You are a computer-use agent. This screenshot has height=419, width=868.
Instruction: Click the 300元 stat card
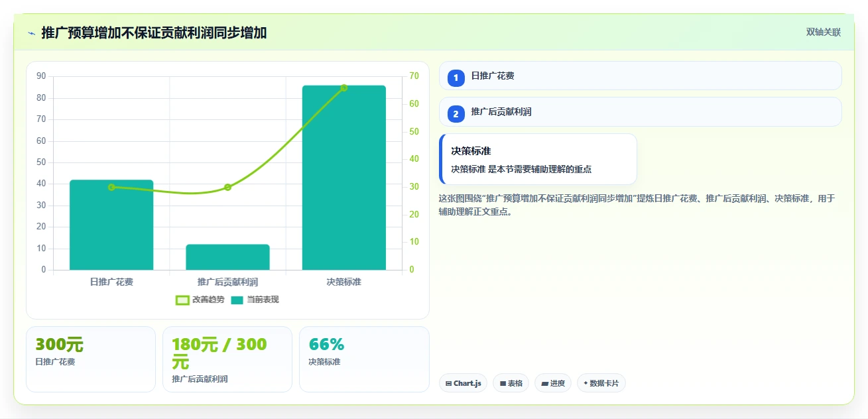[91, 359]
